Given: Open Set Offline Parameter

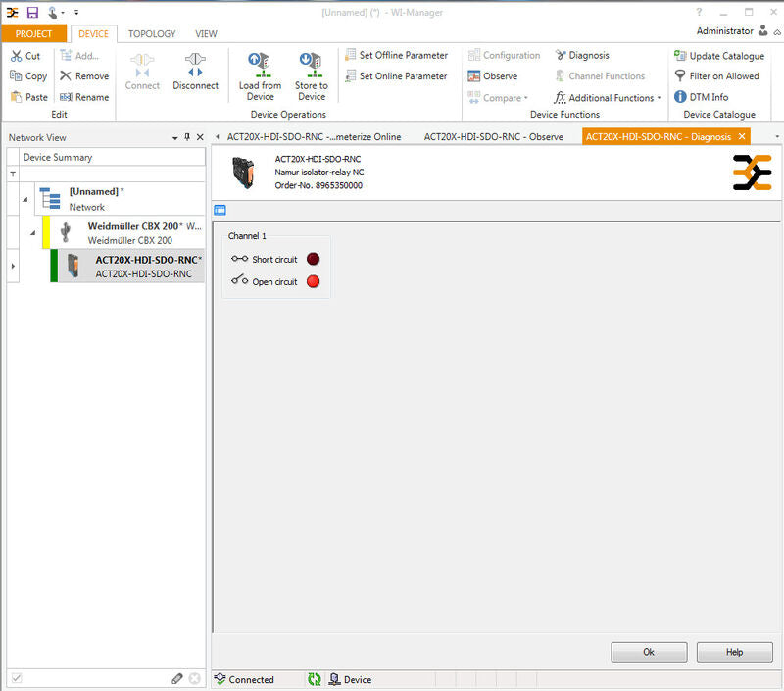Looking at the screenshot, I should [x=397, y=55].
